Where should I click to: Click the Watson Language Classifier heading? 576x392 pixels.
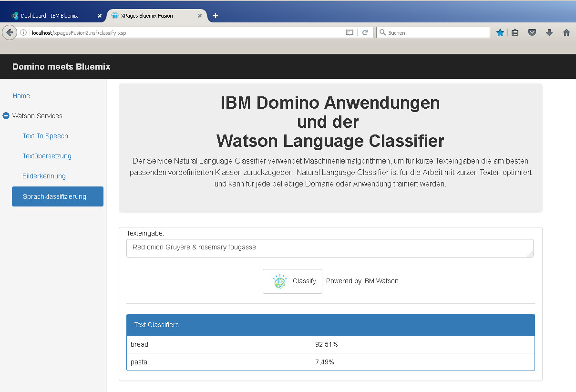tap(330, 141)
